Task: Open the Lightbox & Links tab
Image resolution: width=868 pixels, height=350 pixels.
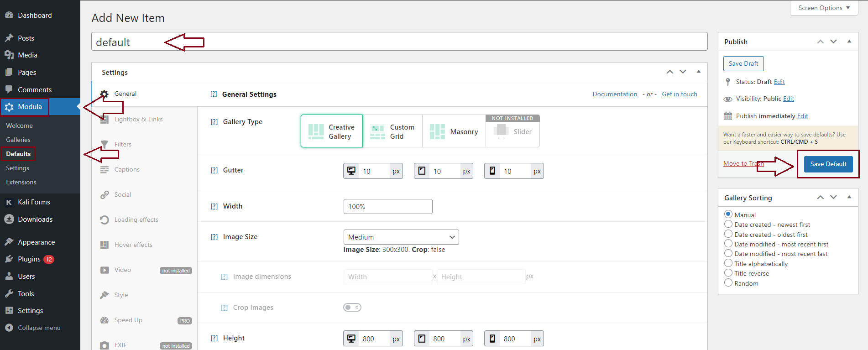Action: pyautogui.click(x=138, y=120)
